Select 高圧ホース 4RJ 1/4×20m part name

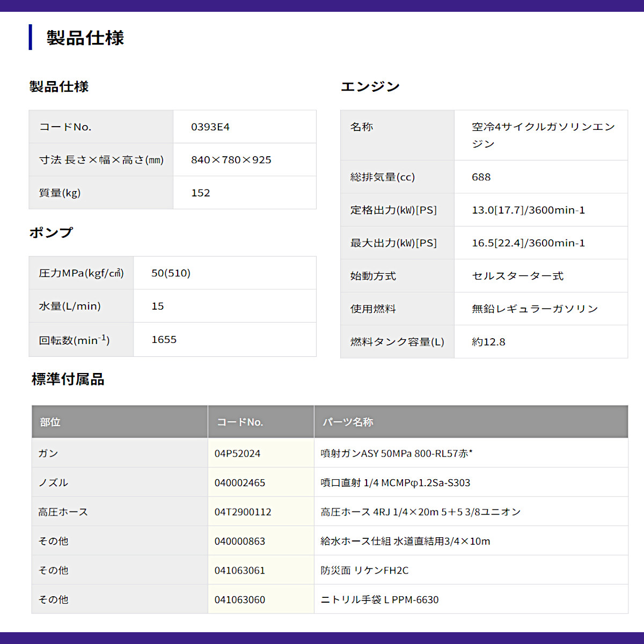tap(421, 512)
